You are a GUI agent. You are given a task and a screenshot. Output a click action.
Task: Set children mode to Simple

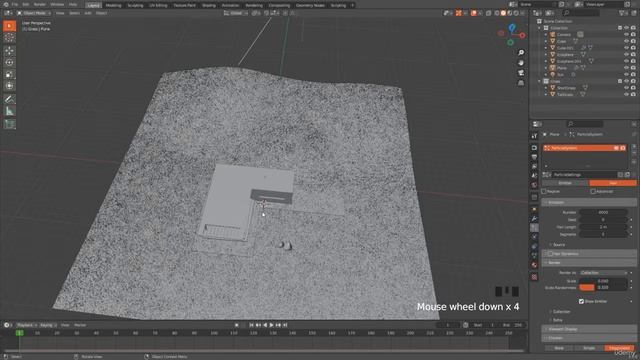click(x=589, y=348)
